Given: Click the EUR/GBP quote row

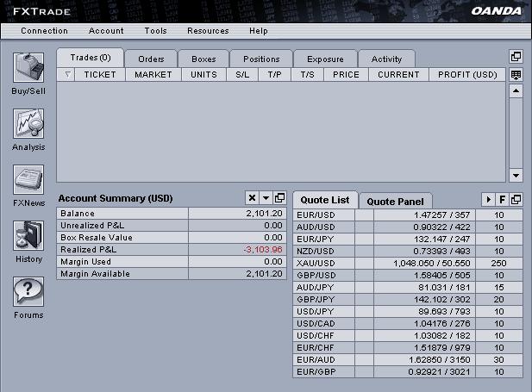Looking at the screenshot, I should (408, 372).
